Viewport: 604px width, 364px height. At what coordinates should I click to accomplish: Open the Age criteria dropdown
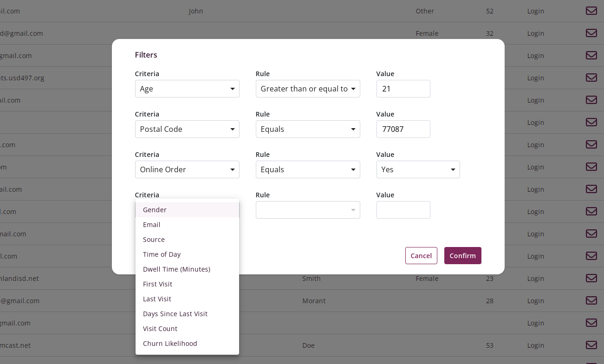tap(187, 89)
